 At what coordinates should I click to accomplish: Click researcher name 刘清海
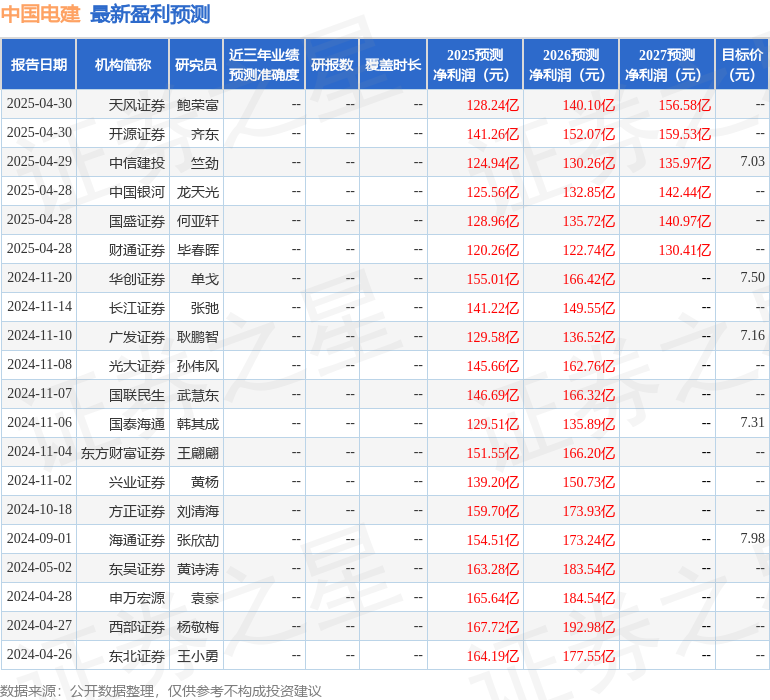click(x=197, y=510)
